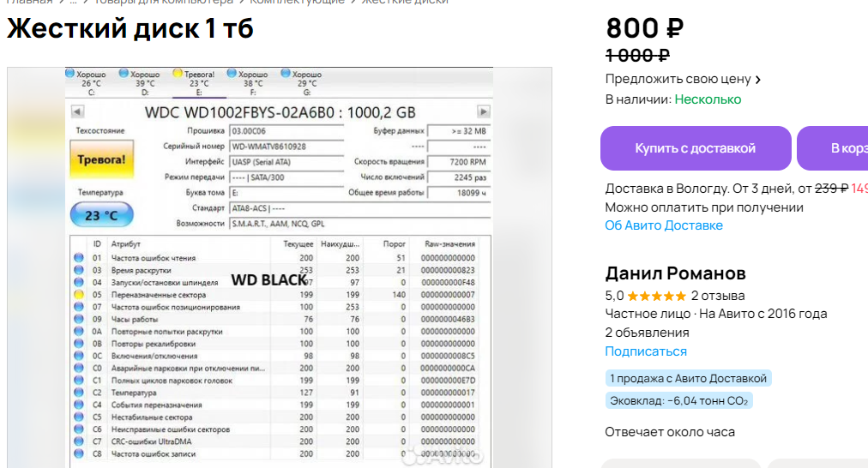
Task: Open the seller's 2 объявления
Action: (x=647, y=333)
